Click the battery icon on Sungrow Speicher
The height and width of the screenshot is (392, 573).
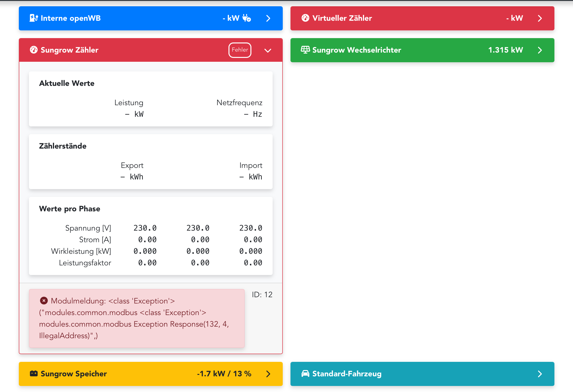[34, 373]
